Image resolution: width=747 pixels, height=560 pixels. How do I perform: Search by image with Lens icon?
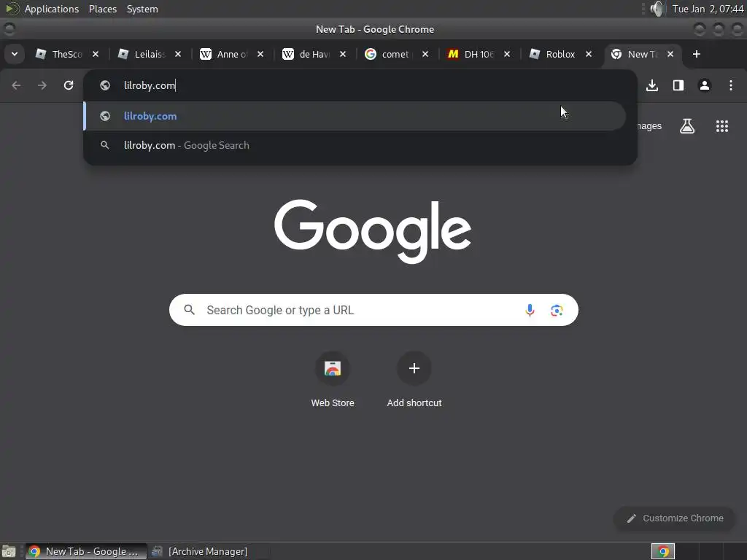[x=557, y=311]
